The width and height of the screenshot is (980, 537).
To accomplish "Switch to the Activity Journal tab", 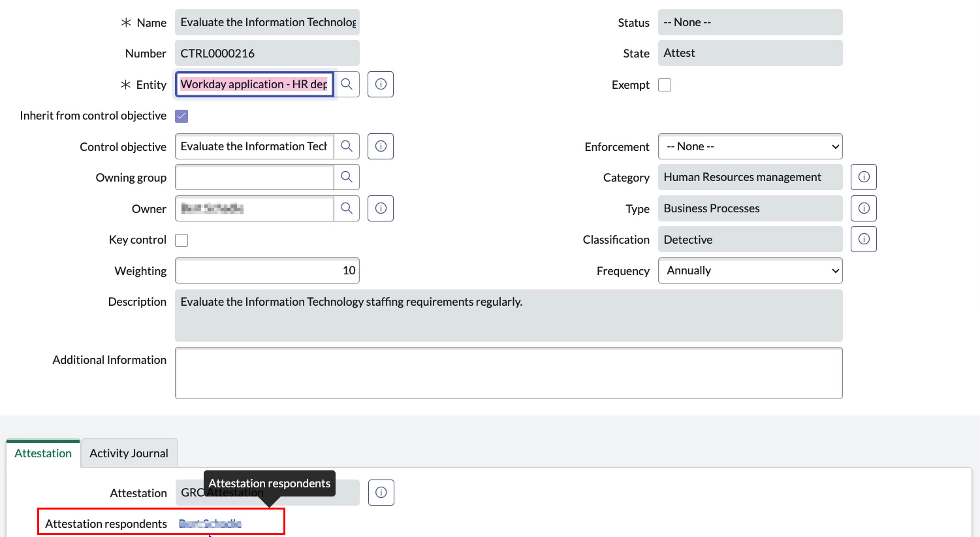I will (129, 453).
